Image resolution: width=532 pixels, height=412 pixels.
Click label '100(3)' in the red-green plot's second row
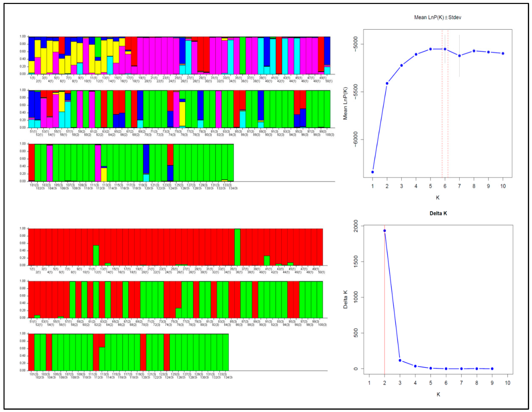[x=322, y=325]
